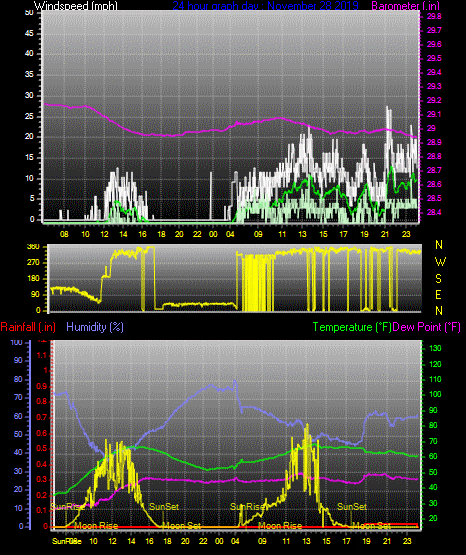Click hour 00 on windspeed chart axis

coord(213,234)
